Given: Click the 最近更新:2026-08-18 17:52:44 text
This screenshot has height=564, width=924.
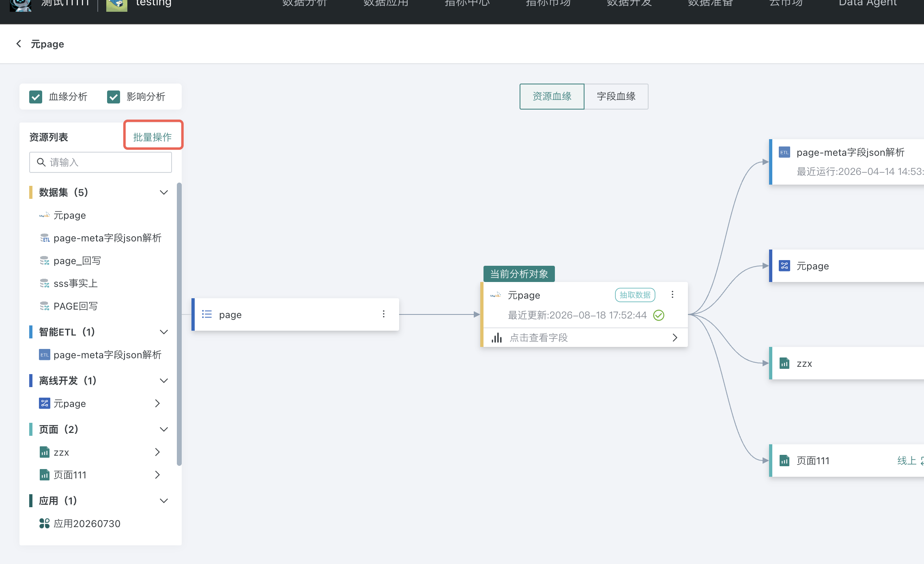Looking at the screenshot, I should pos(577,315).
